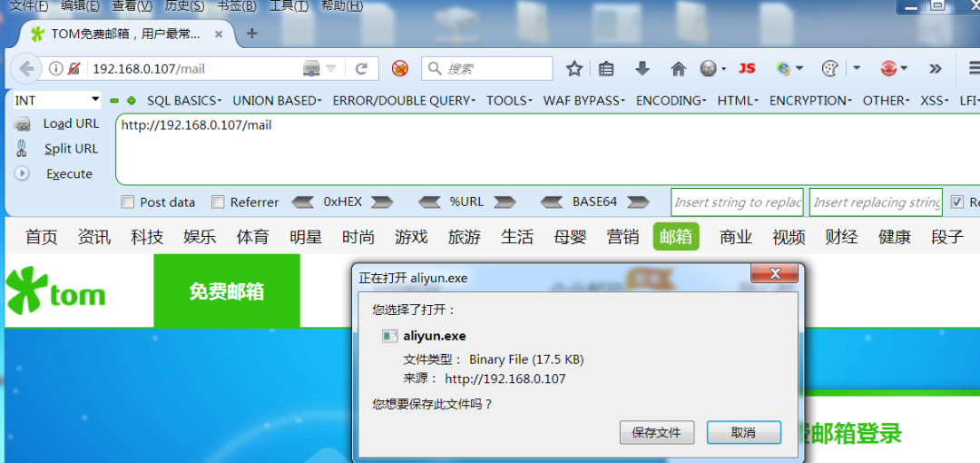
Task: Expand WAF BYPASS menu
Action: (584, 100)
